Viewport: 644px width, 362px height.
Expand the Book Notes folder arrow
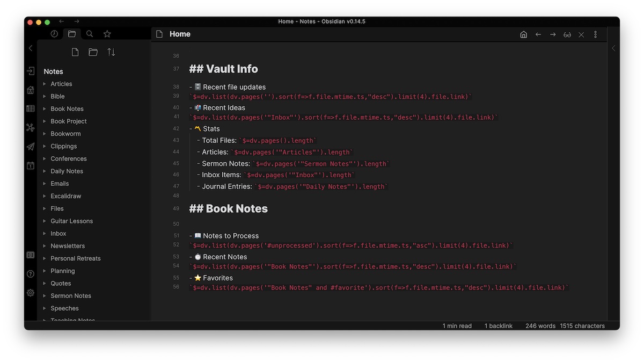(45, 108)
